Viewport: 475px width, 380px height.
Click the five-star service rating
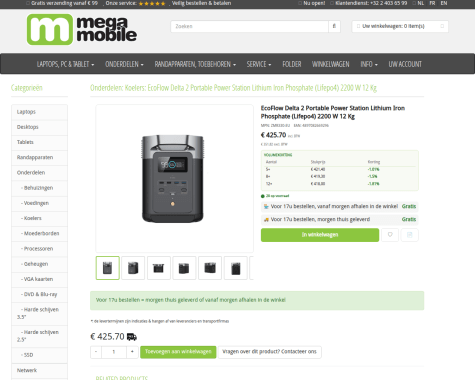pyautogui.click(x=152, y=3)
